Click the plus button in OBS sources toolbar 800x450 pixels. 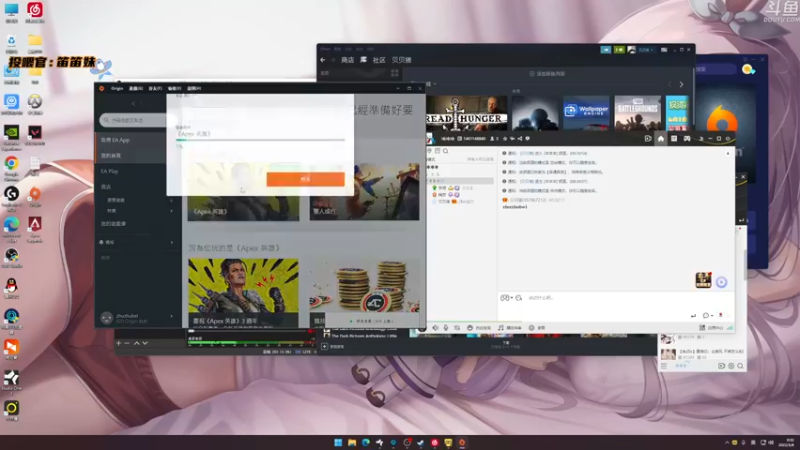click(x=118, y=343)
